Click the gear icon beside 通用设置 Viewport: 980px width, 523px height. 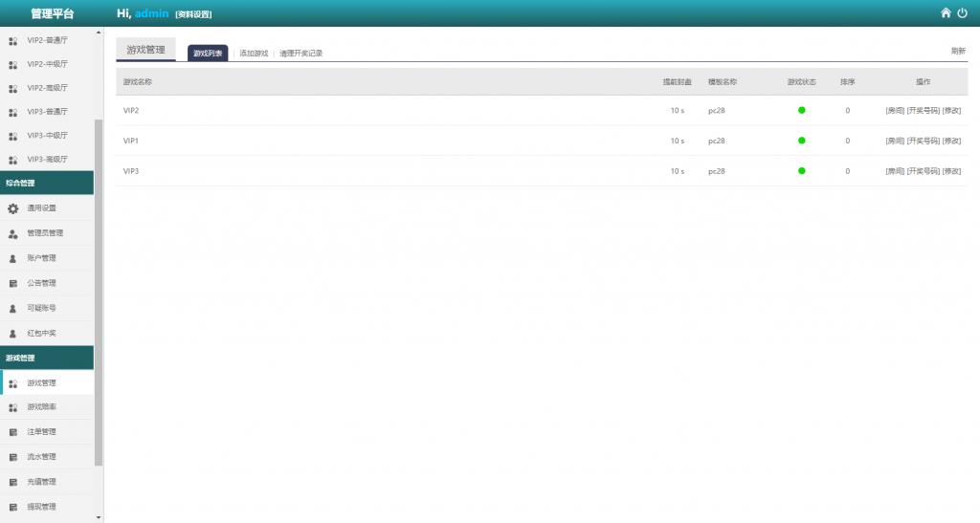point(13,208)
